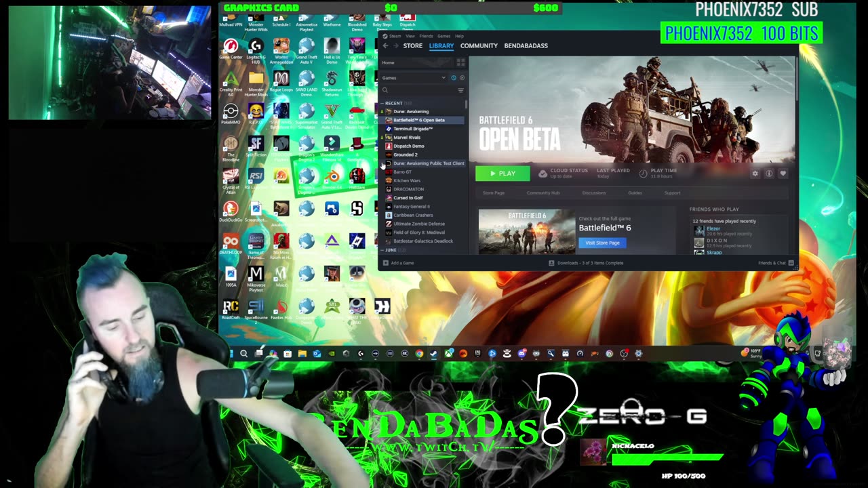868x488 pixels.
Task: Open RoadCraft desktop icon
Action: 231,309
